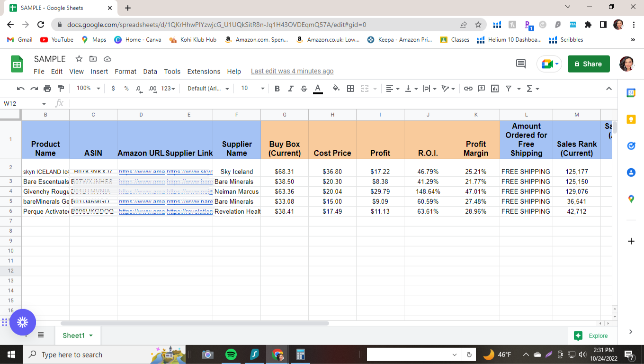This screenshot has height=364, width=644.
Task: Open the Extensions menu
Action: point(204,72)
